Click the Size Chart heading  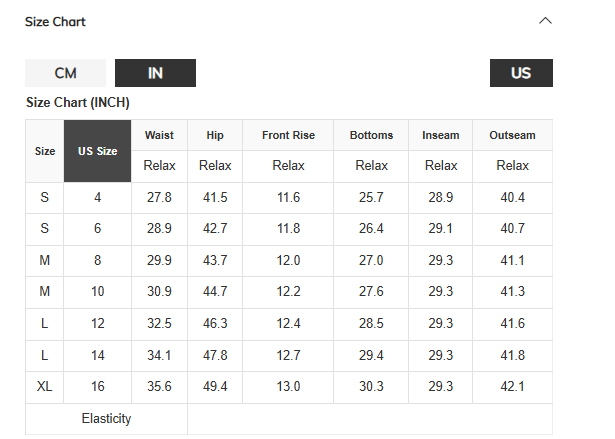[x=55, y=21]
